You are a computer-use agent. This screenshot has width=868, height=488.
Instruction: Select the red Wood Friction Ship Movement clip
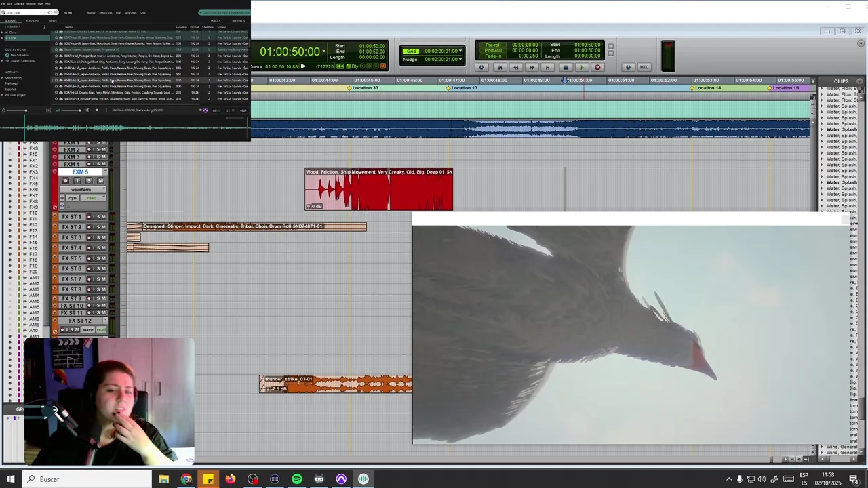click(x=378, y=190)
